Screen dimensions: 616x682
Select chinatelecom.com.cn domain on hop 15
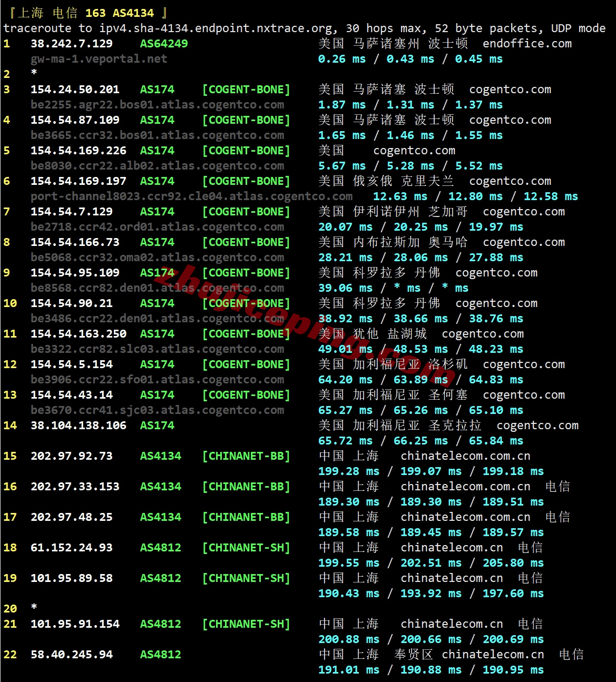[x=464, y=456]
